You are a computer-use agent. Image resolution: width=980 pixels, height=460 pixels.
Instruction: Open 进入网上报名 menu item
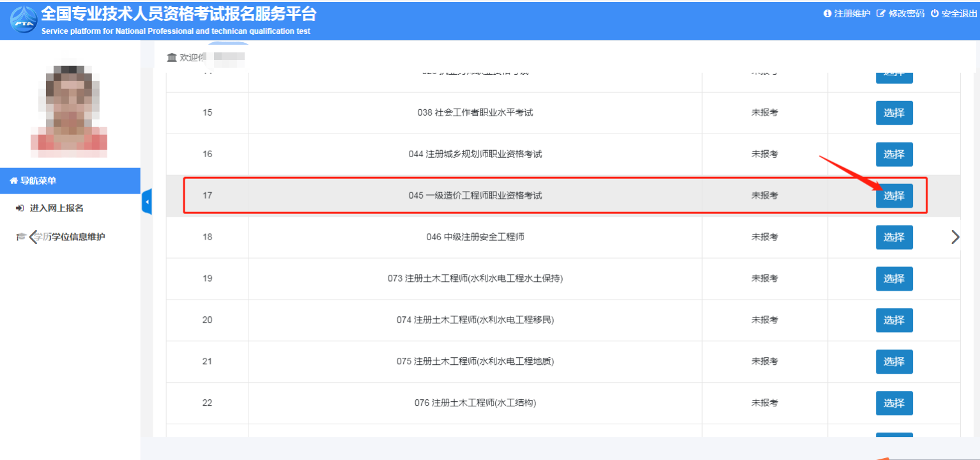(x=56, y=208)
